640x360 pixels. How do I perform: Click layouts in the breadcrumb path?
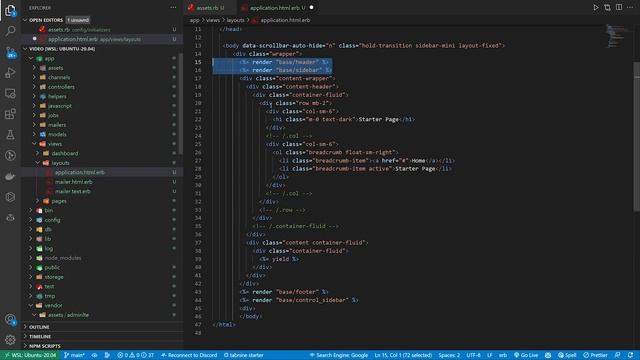pos(236,20)
